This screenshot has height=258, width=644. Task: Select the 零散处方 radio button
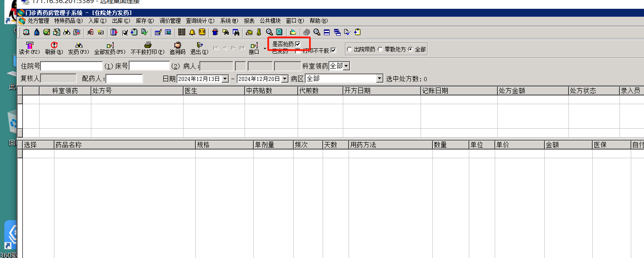click(380, 49)
